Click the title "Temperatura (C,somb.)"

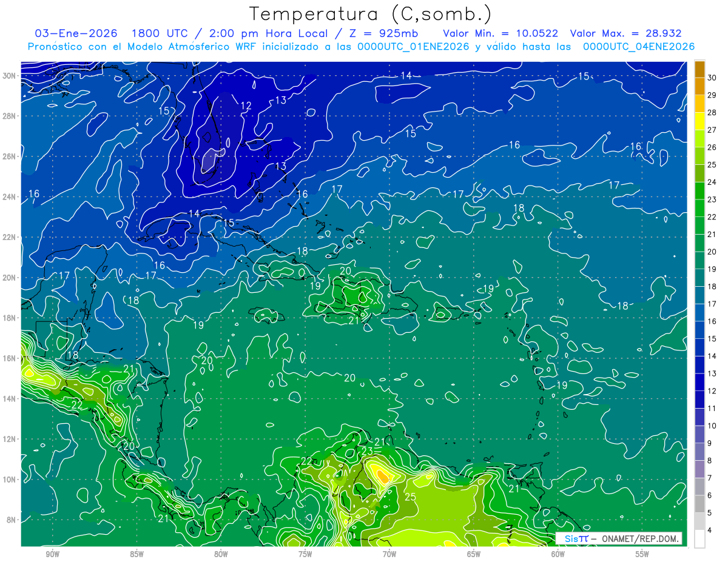click(x=371, y=14)
